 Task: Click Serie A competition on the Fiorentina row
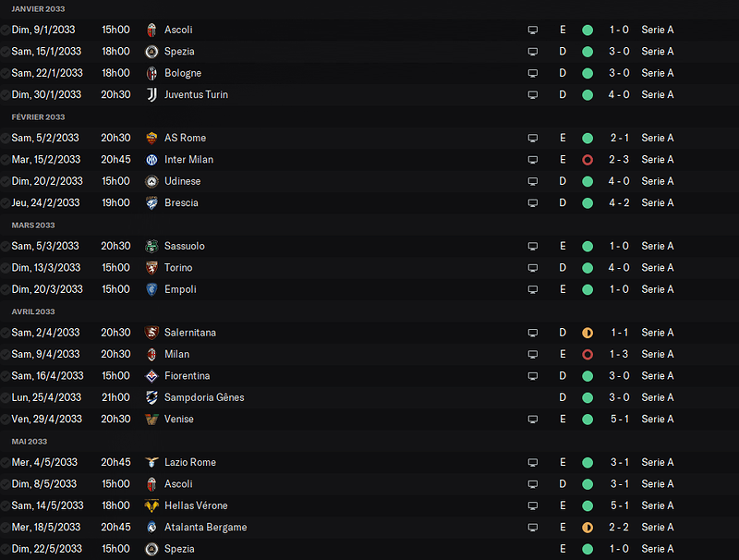(658, 376)
